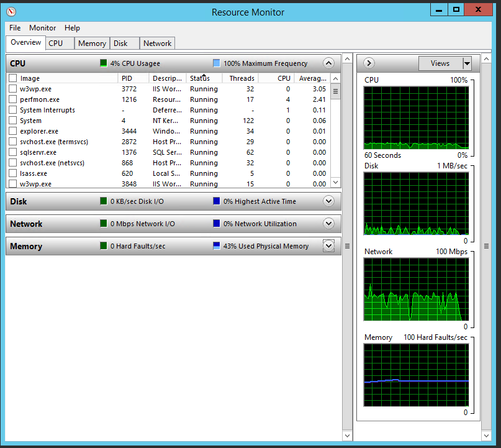The height and width of the screenshot is (448, 501).
Task: Tick the perfmon.exe process checkbox
Action: (12, 99)
